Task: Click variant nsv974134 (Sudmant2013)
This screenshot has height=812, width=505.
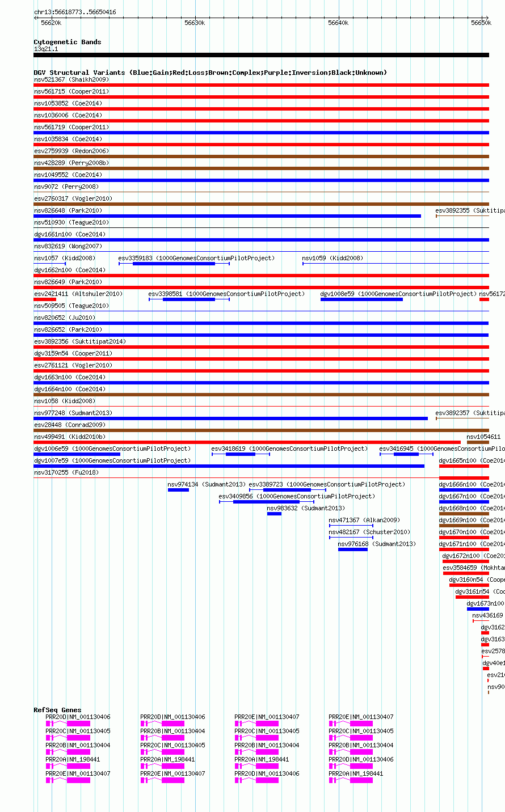Action: [x=207, y=484]
